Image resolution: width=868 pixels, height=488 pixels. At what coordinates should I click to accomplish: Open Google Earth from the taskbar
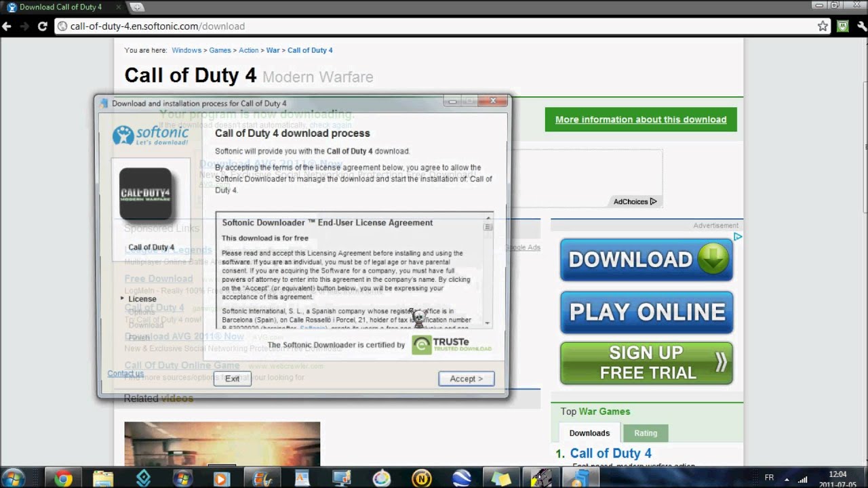[461, 479]
